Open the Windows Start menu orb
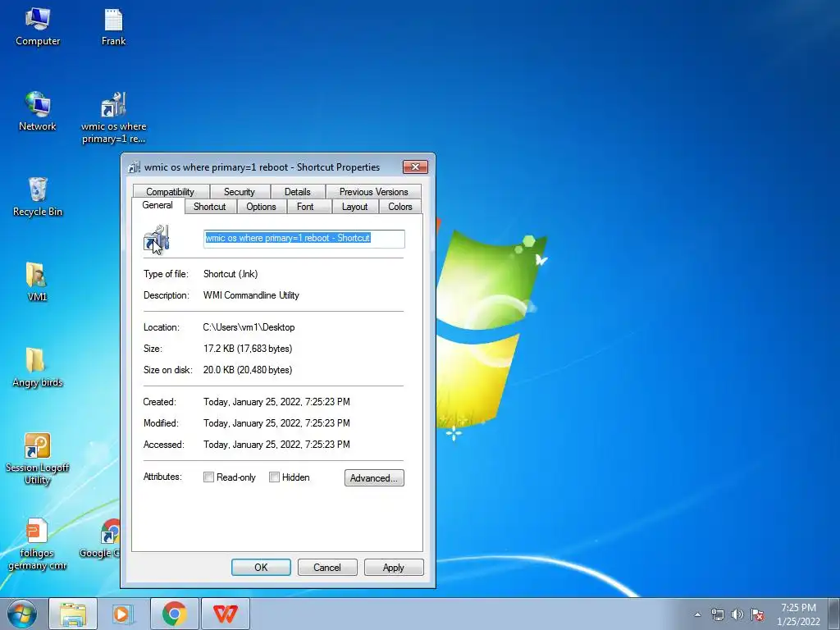The height and width of the screenshot is (630, 840). [x=22, y=614]
